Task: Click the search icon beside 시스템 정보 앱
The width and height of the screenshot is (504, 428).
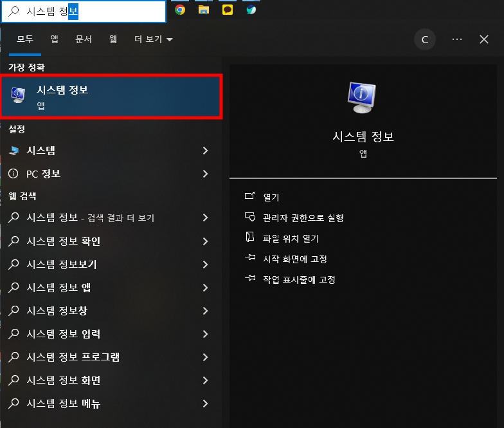Action: (14, 287)
